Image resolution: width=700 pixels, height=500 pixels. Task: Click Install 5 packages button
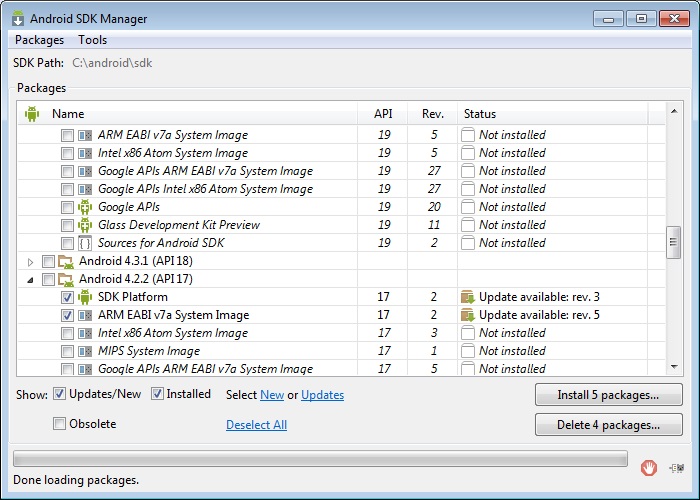[x=608, y=395]
